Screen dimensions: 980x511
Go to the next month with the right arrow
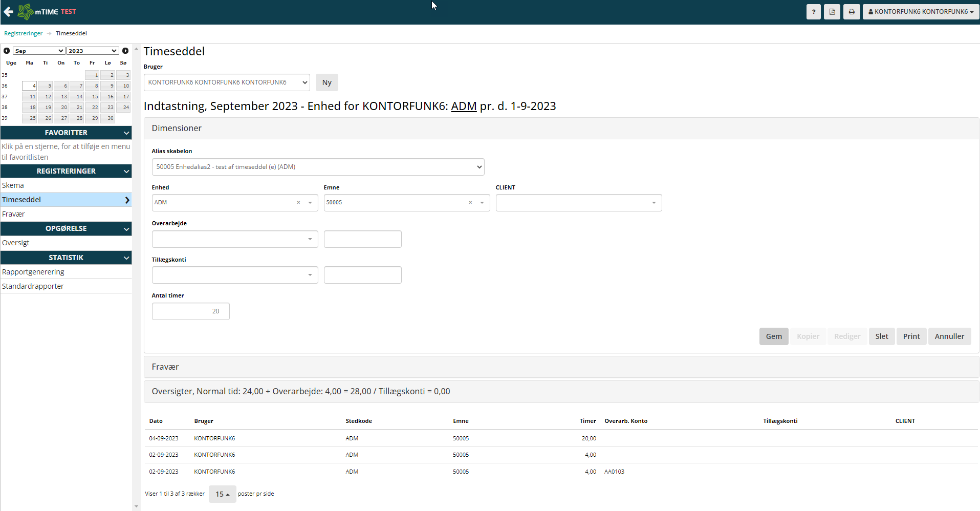pyautogui.click(x=125, y=50)
